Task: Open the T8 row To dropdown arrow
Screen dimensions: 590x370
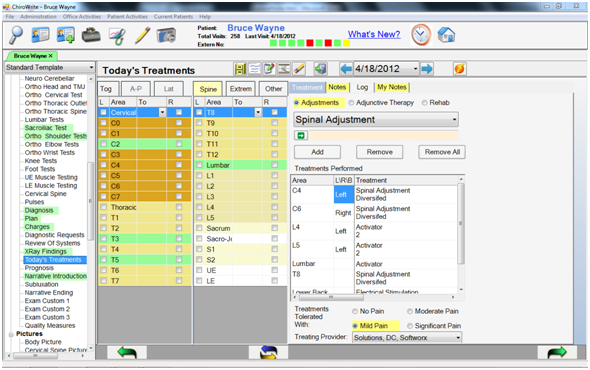Action: pyautogui.click(x=258, y=112)
